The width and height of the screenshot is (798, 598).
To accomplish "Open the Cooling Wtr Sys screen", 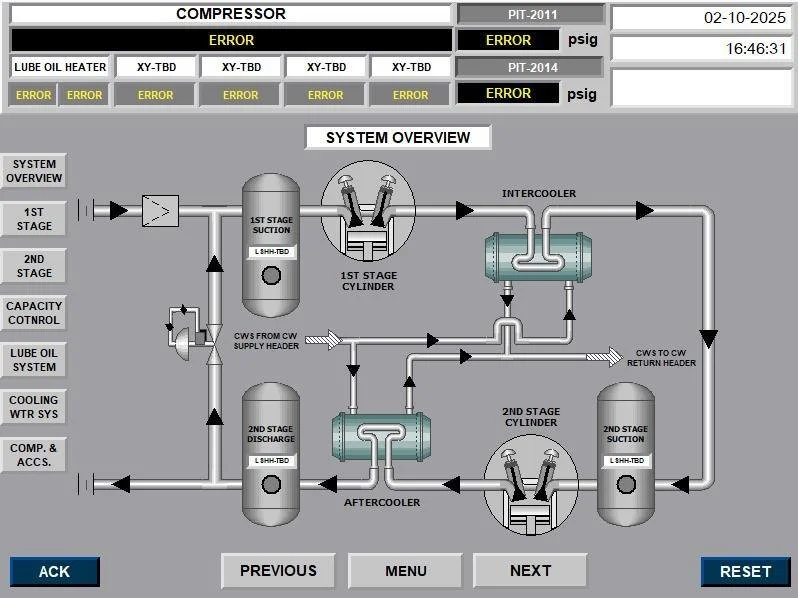I will tap(34, 407).
